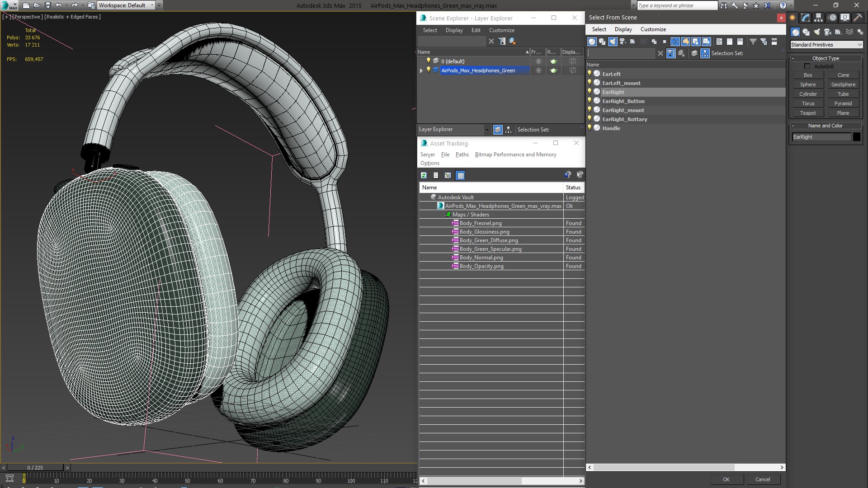Open the Workspace Default dropdown

126,5
